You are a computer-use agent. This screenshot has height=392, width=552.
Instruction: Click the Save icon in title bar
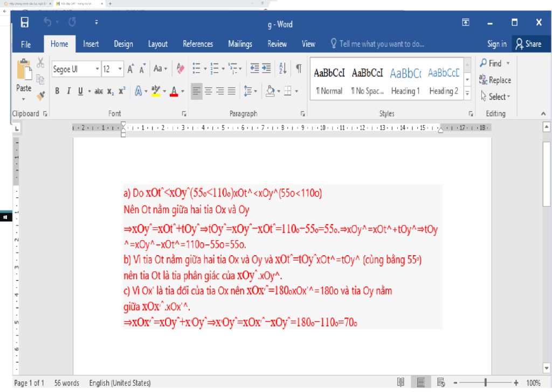[25, 23]
